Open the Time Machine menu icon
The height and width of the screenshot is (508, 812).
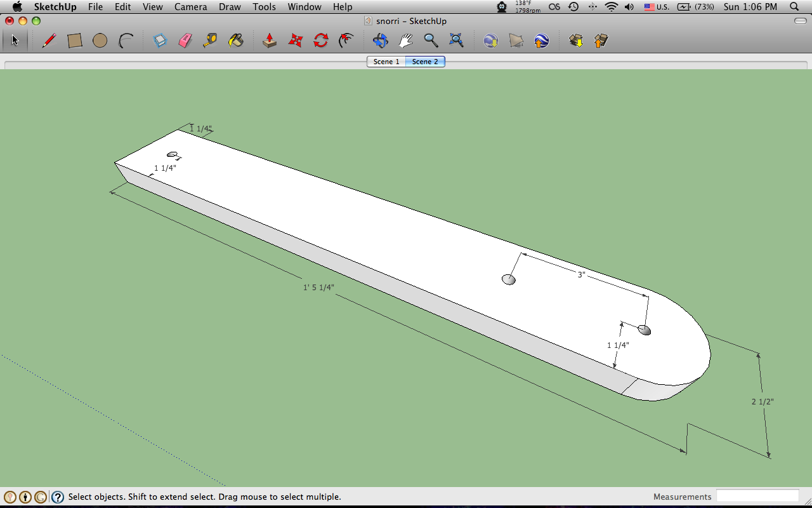click(573, 7)
